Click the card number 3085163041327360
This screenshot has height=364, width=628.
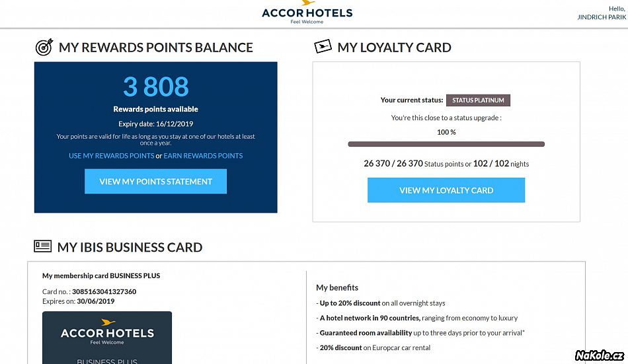pyautogui.click(x=104, y=291)
